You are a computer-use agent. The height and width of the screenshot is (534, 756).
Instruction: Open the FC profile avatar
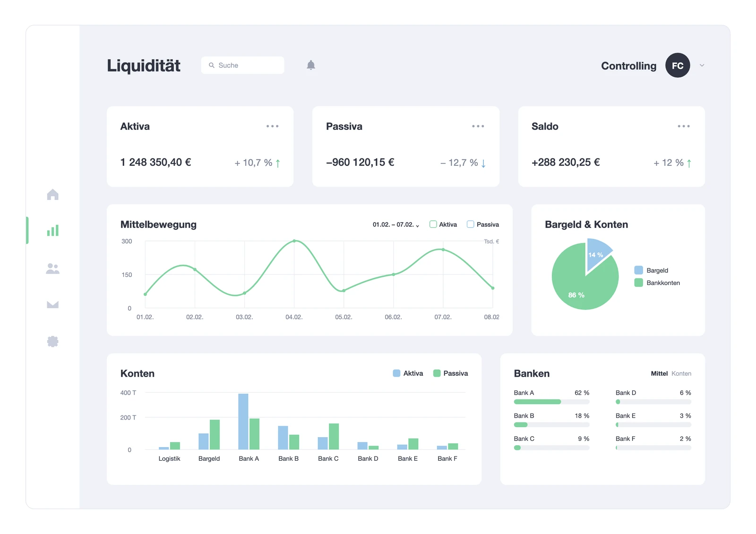678,65
